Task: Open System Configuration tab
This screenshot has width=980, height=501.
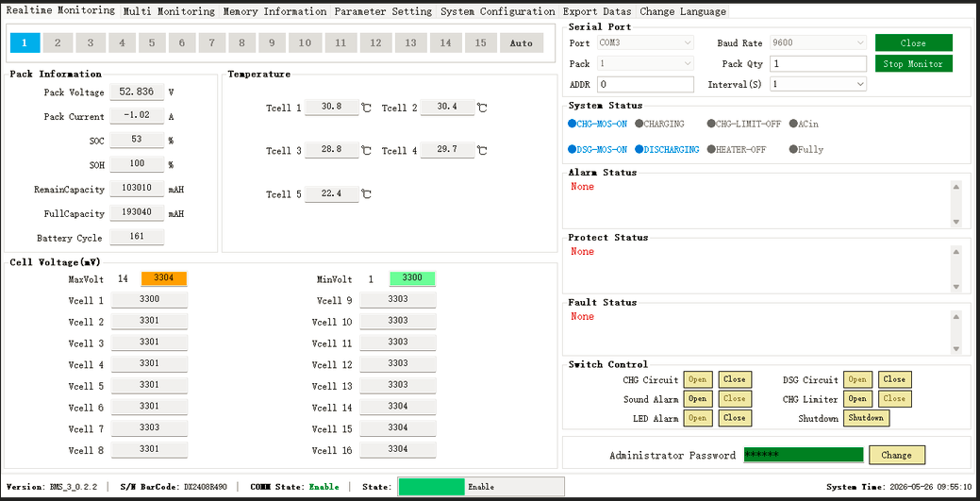Action: [497, 11]
